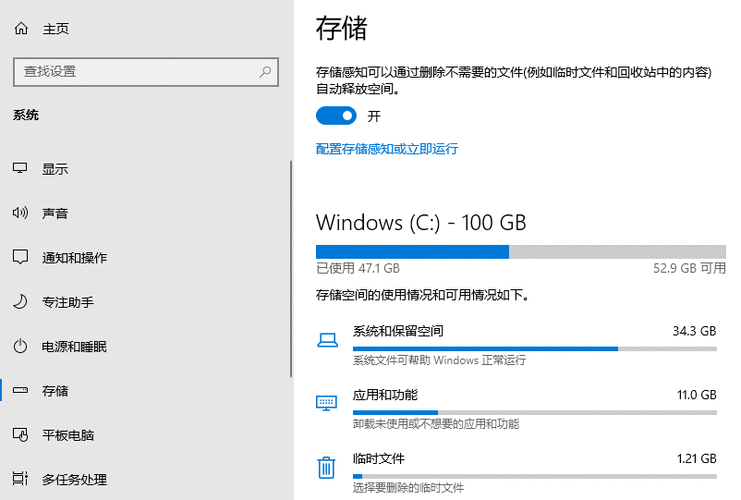Click the keyboard icon next to 应用和功能

click(x=327, y=403)
